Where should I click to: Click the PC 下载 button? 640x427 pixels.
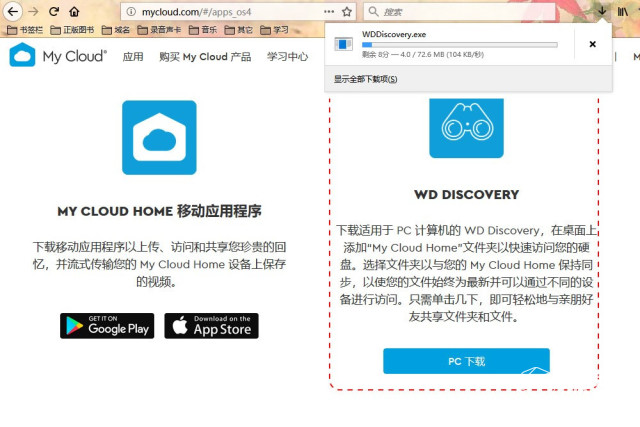(466, 361)
